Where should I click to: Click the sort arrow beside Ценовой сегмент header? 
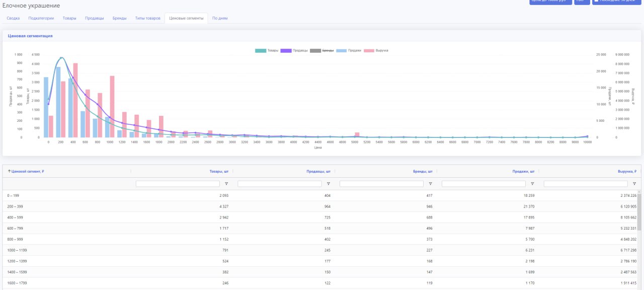pyautogui.click(x=9, y=171)
